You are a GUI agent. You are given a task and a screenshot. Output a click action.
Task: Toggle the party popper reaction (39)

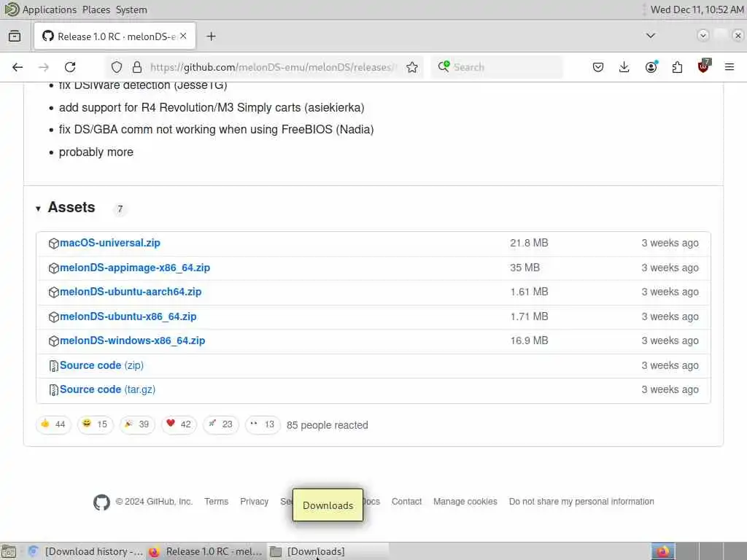point(137,424)
